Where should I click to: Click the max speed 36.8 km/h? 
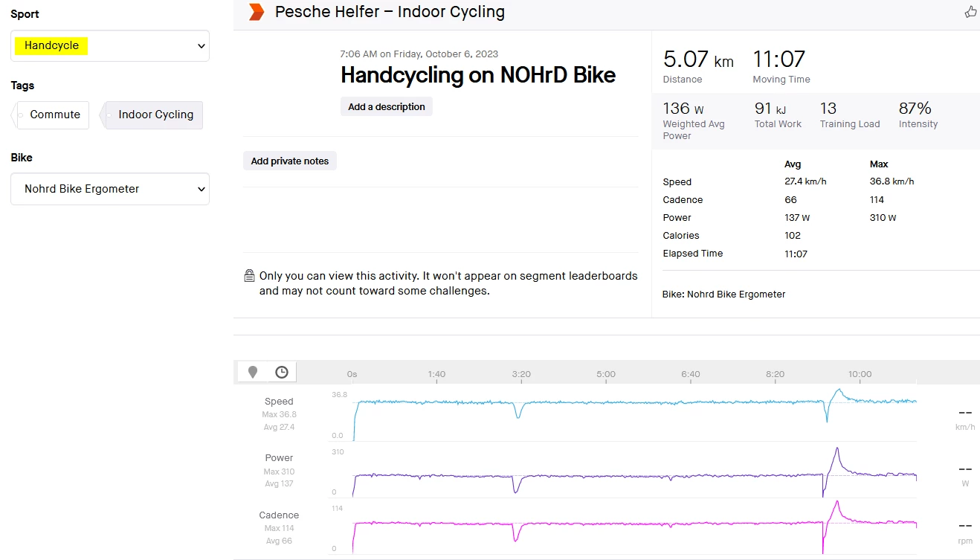[x=892, y=181]
